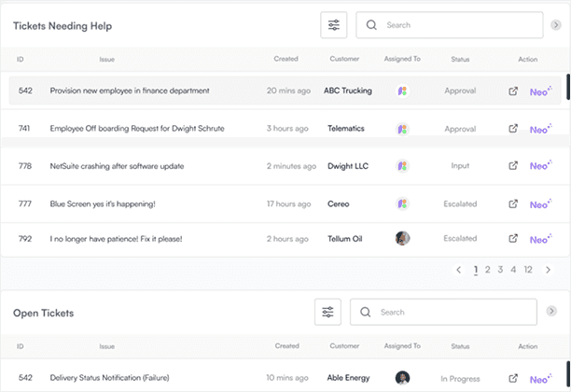The height and width of the screenshot is (392, 571).
Task: Click ticket ID 741
Action: click(x=24, y=128)
